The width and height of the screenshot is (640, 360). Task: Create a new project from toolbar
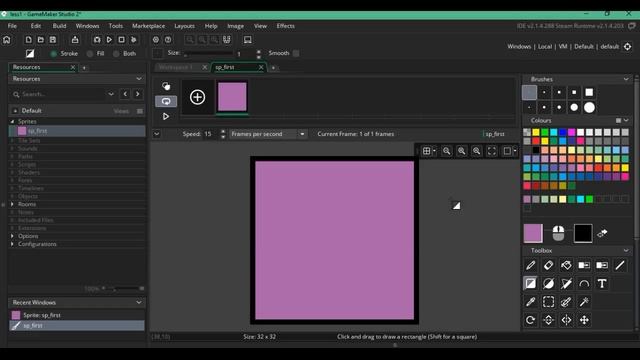[28, 40]
